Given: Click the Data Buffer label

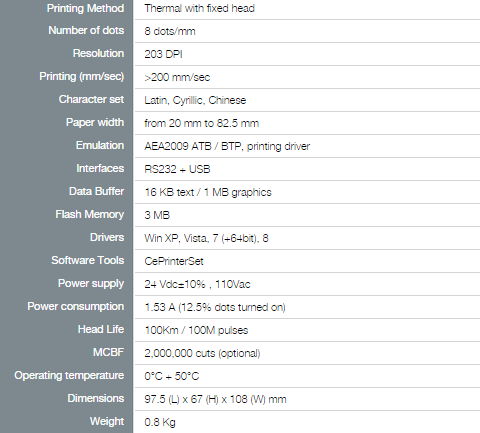Looking at the screenshot, I should pos(97,191).
